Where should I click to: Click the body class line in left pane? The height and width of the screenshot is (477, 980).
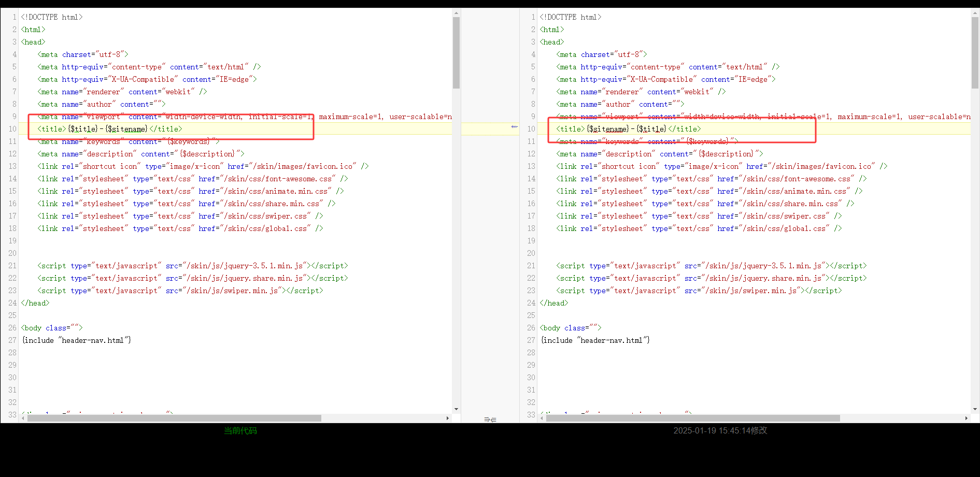click(x=52, y=328)
